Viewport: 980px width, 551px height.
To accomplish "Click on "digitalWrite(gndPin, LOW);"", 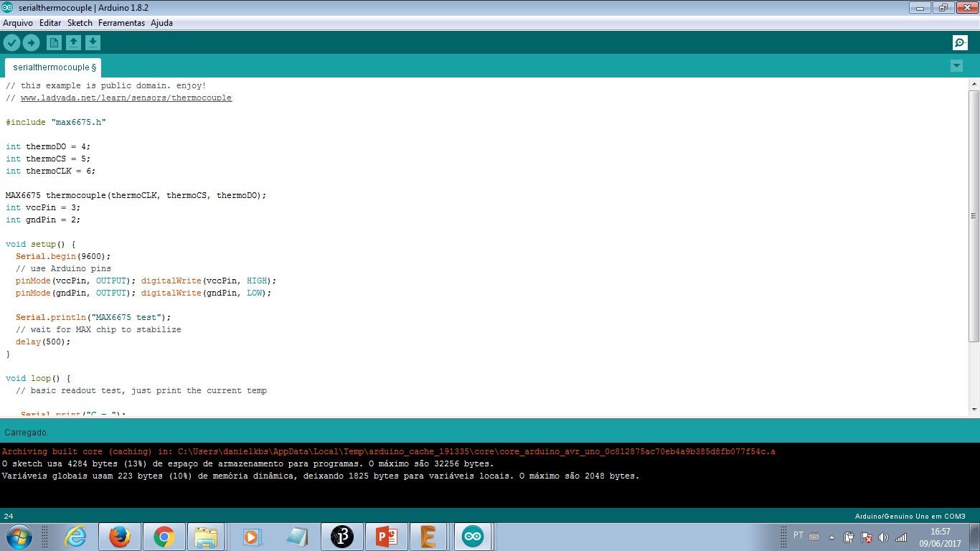I will point(206,293).
